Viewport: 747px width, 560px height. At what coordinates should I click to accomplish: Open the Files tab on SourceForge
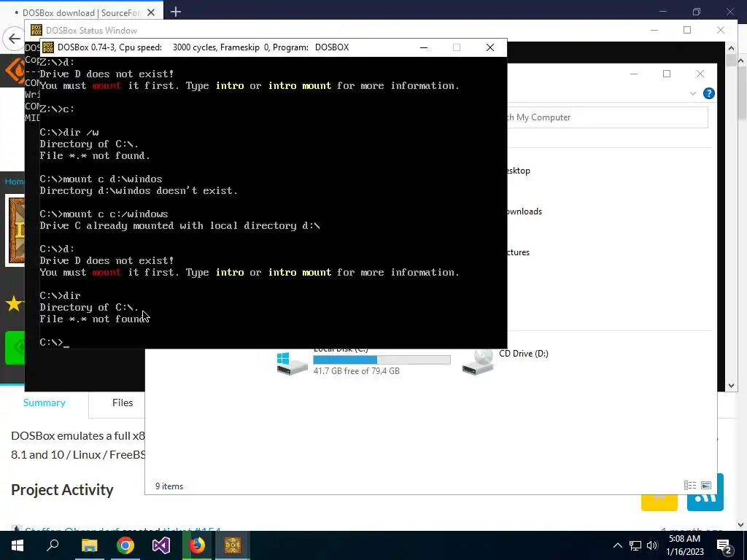coord(123,402)
